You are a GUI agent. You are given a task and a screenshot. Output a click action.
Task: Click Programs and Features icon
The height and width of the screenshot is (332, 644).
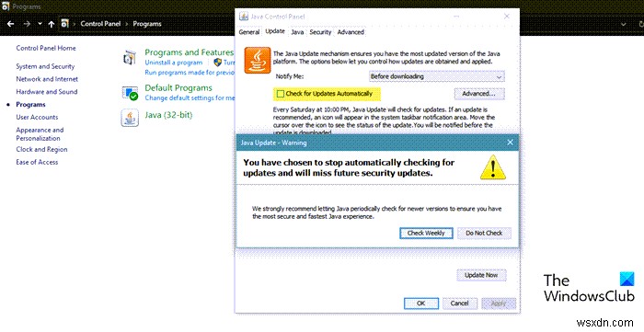[130, 57]
